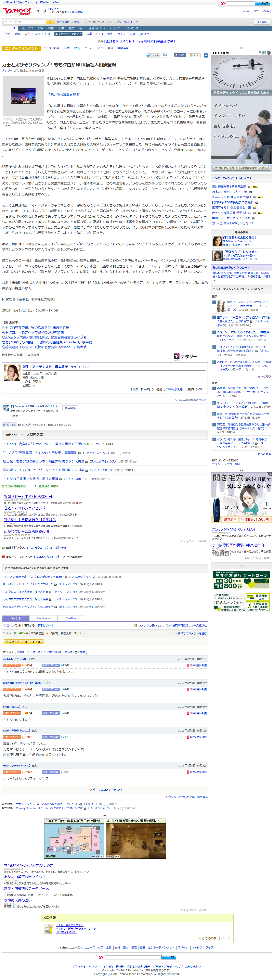Expand エンターテインメント rankings with first もっと見る
The height and width of the screenshot is (980, 274).
[264, 376]
